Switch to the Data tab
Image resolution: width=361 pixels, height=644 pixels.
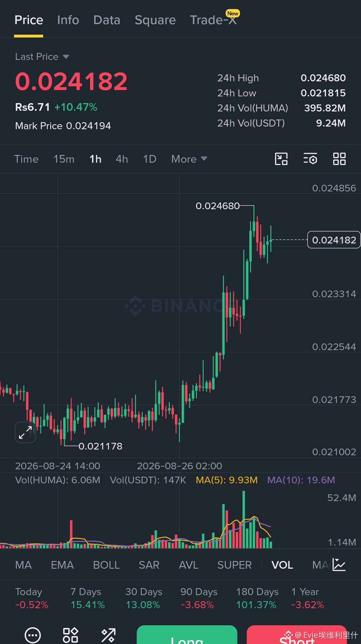tap(107, 20)
